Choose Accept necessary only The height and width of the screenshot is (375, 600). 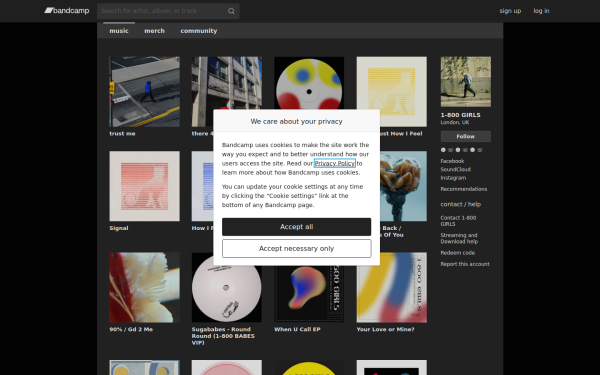(297, 249)
